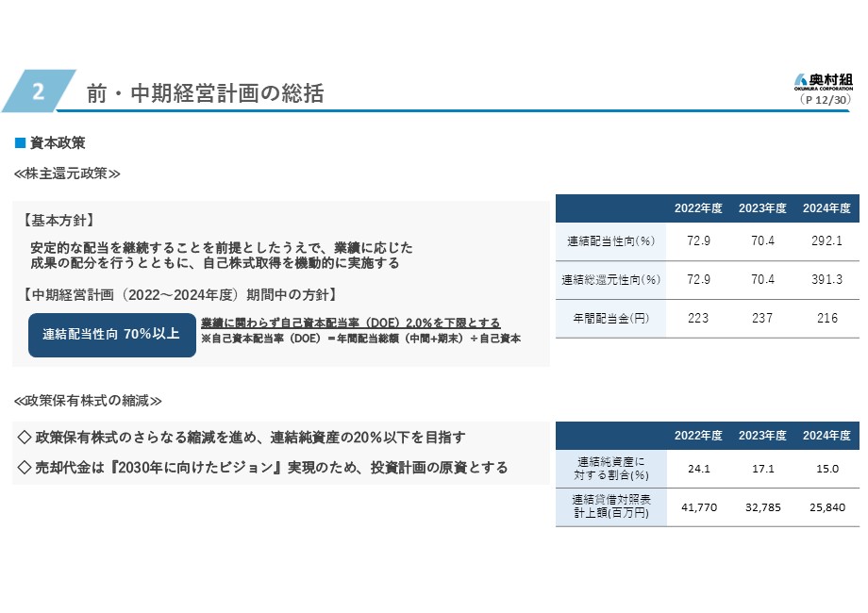Viewport: 868px width, 613px height.
Task: Click the diamond bullet before 売却代金は
Action: tap(25, 468)
